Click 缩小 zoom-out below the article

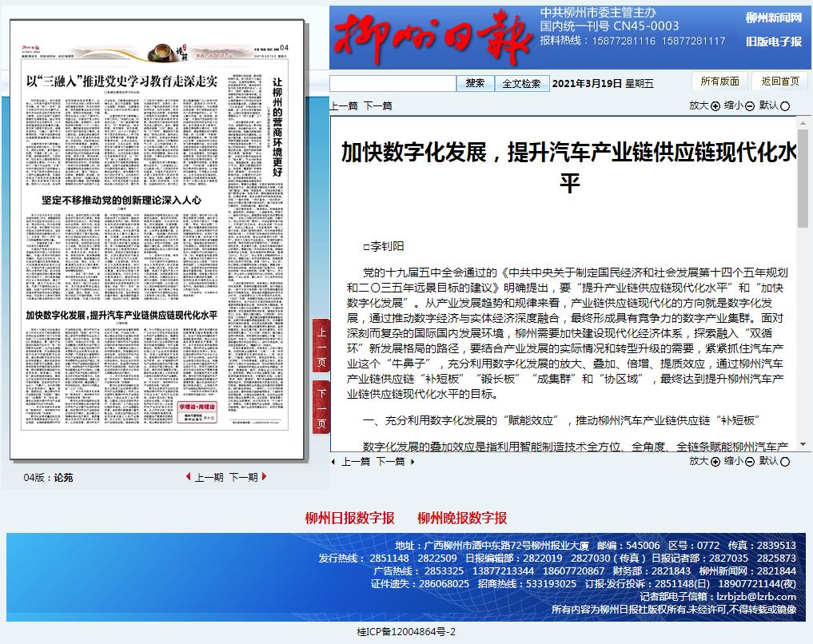(x=739, y=461)
